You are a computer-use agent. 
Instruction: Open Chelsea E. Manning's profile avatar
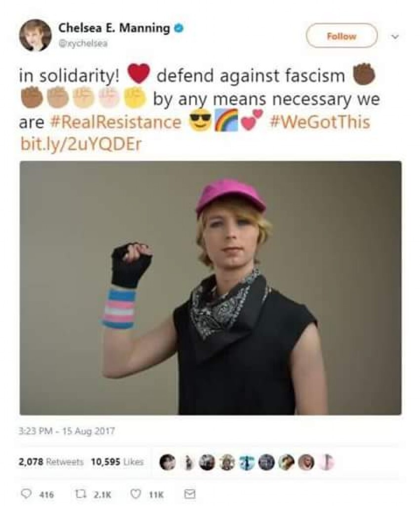[x=35, y=36]
